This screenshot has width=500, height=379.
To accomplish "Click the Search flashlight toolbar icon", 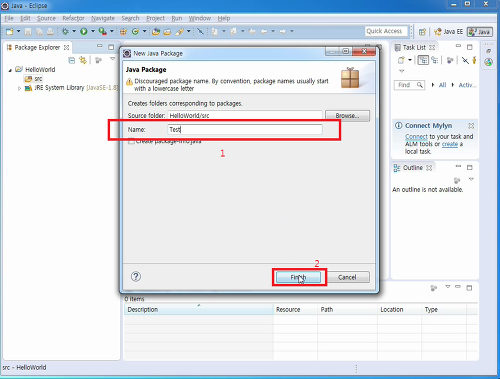I will coord(180,32).
